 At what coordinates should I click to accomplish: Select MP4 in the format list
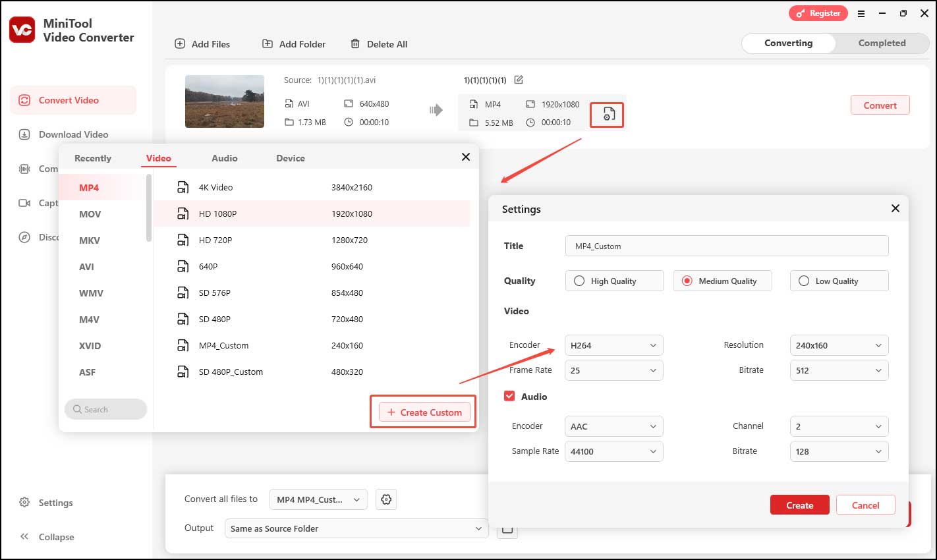(89, 188)
